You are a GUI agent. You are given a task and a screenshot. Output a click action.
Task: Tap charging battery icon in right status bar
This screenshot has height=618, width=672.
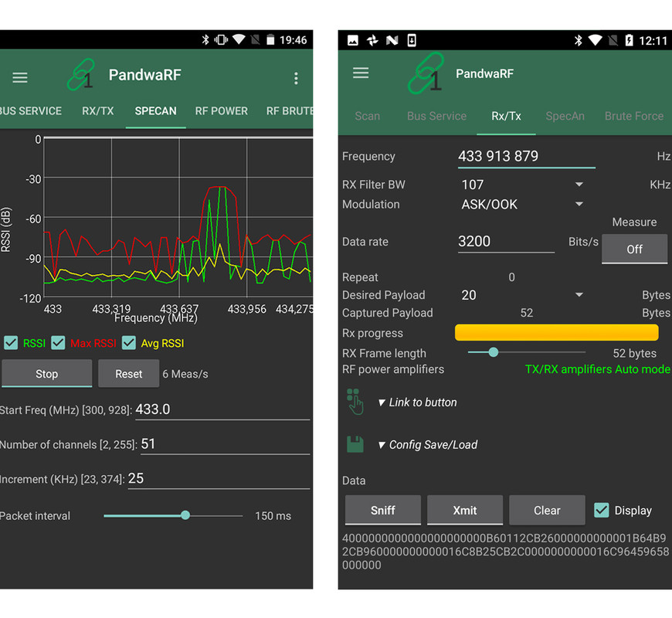tap(629, 40)
